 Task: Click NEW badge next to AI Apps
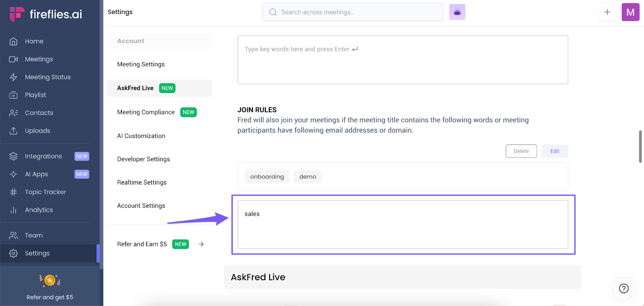point(82,174)
